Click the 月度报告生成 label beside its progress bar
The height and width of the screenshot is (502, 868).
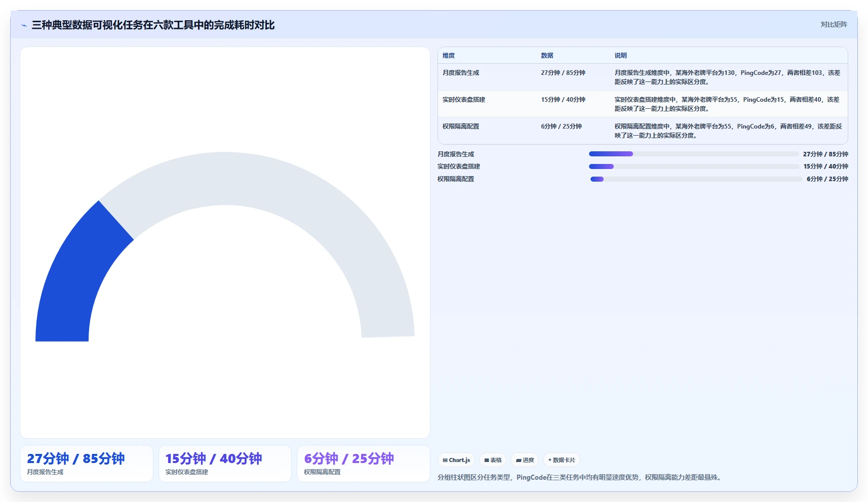point(456,154)
